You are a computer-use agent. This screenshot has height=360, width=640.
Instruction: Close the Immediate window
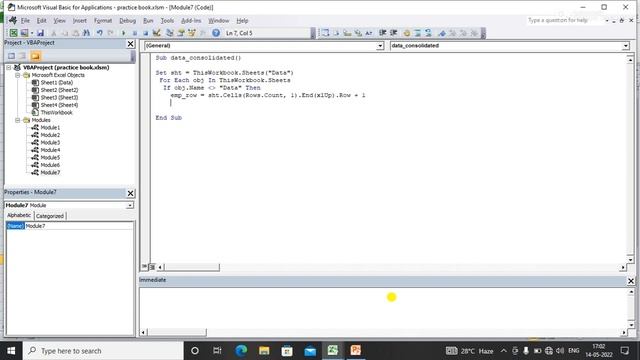click(631, 281)
